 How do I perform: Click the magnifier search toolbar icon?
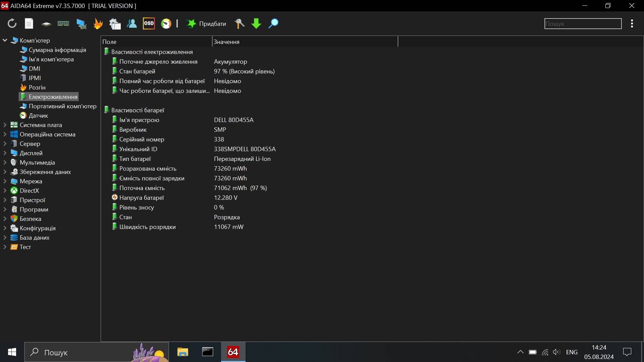(273, 23)
